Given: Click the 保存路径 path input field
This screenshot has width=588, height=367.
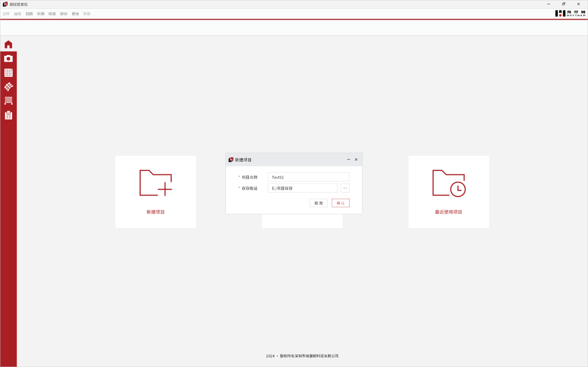Looking at the screenshot, I should pyautogui.click(x=302, y=188).
